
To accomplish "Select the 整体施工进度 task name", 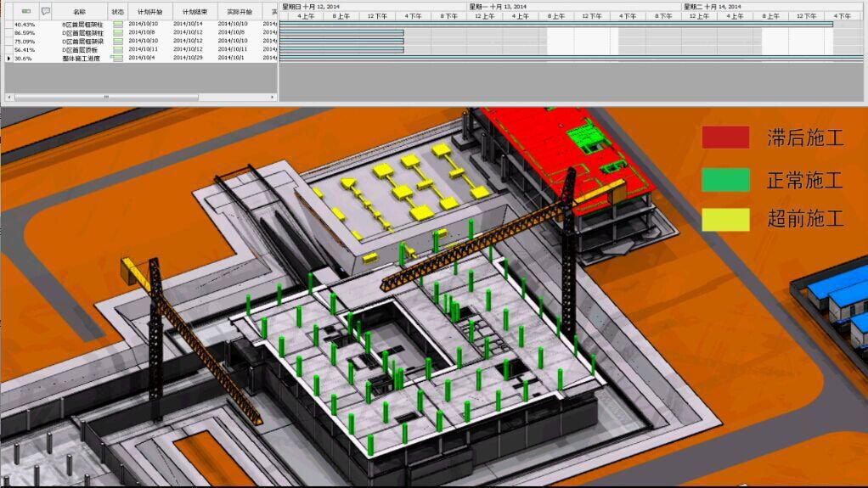I will [x=81, y=58].
